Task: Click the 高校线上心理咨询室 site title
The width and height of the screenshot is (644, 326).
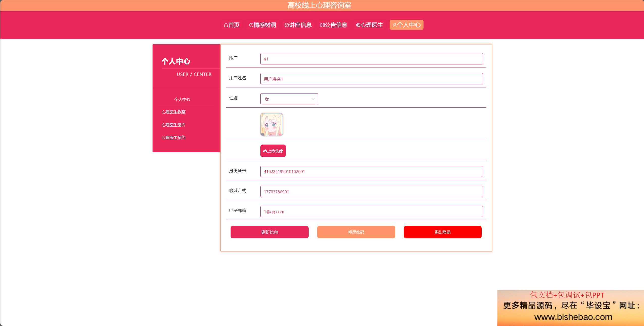Action: [x=319, y=5]
